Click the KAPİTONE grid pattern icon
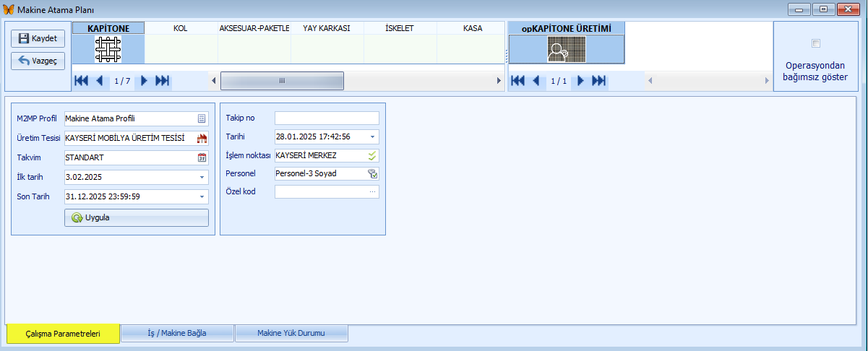The image size is (868, 351). pos(108,49)
